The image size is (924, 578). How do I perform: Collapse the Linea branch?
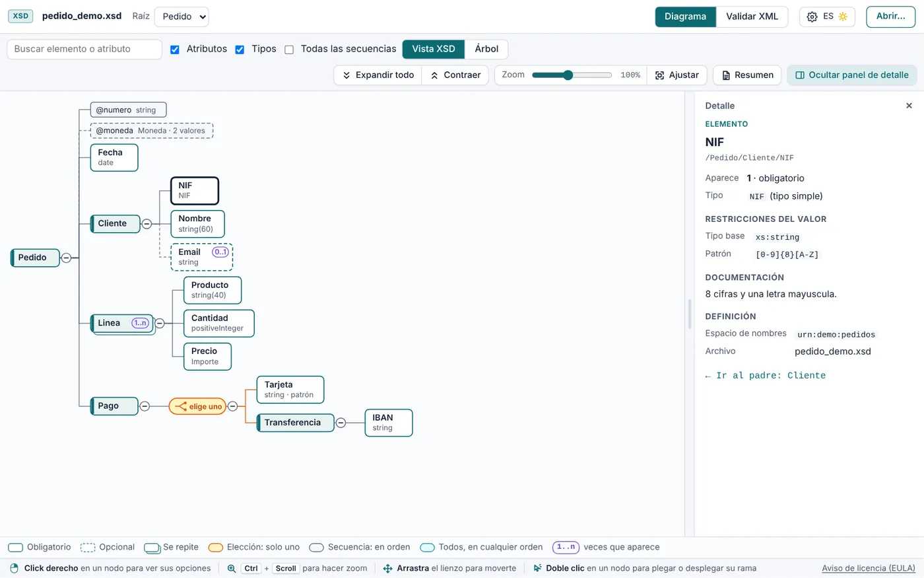[160, 323]
